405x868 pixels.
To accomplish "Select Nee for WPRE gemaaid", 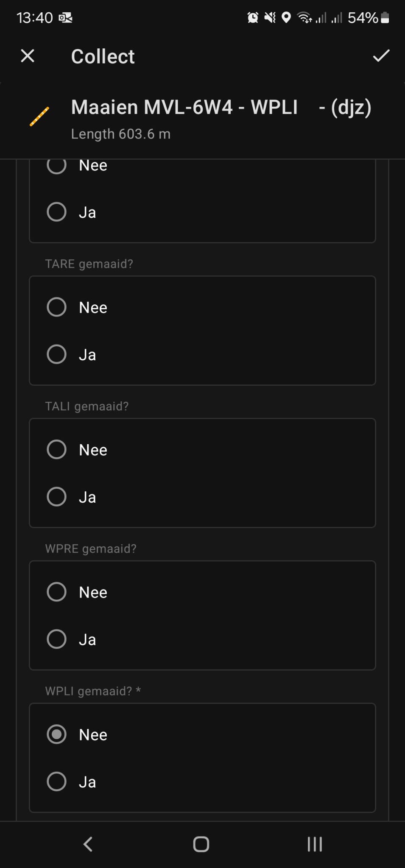I will (57, 592).
